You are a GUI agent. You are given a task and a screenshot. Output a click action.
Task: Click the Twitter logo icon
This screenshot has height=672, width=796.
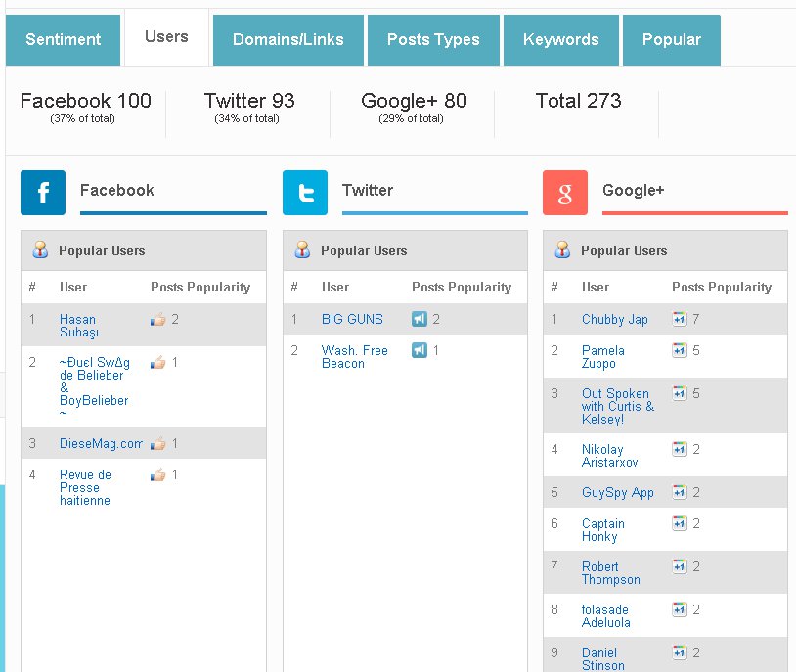click(305, 193)
